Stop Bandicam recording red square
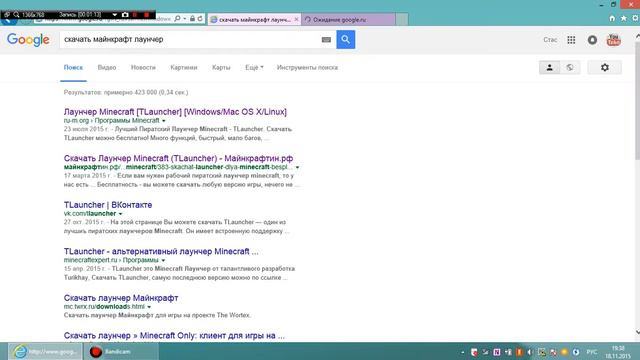 point(147,15)
